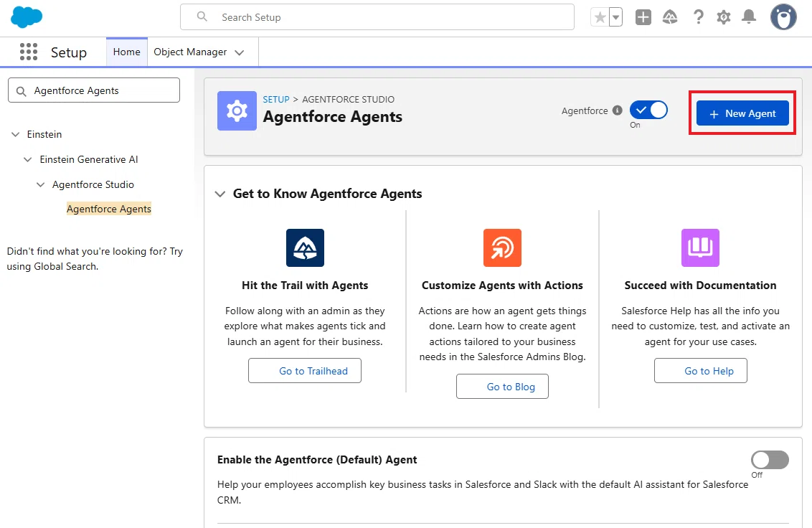
Task: Open the Setup gear menu in header
Action: click(724, 18)
